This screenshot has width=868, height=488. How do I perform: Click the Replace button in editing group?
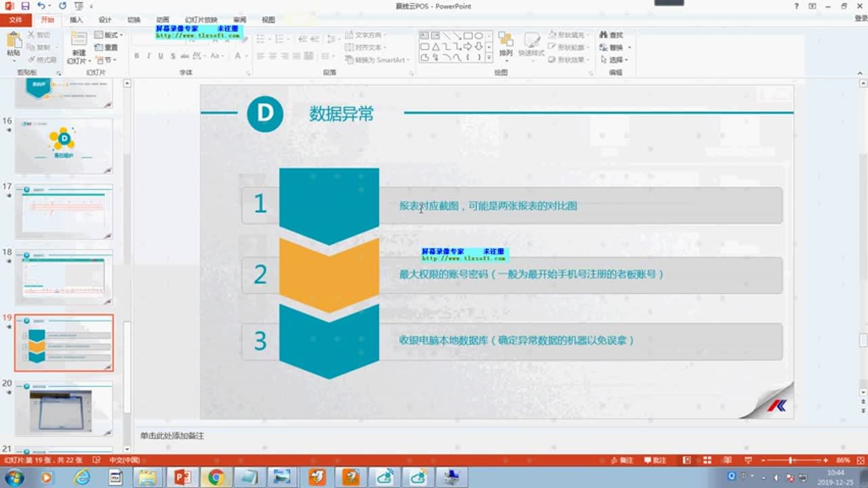tap(615, 47)
